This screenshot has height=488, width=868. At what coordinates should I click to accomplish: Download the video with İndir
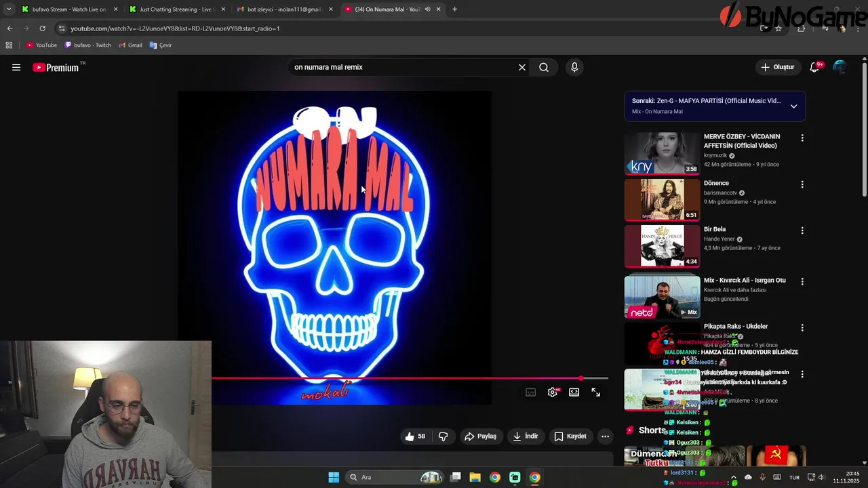coord(526,436)
